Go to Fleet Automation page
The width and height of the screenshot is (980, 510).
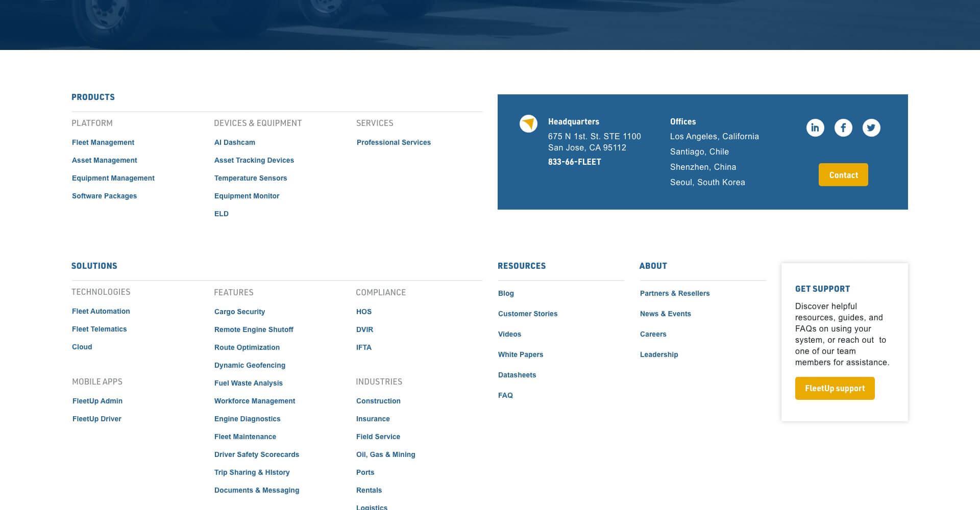pos(101,311)
